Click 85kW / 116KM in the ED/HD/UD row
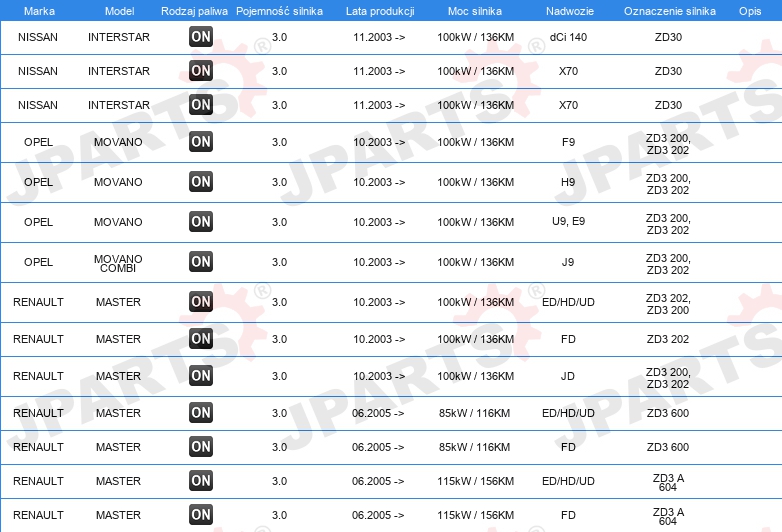This screenshot has width=782, height=532. [474, 413]
